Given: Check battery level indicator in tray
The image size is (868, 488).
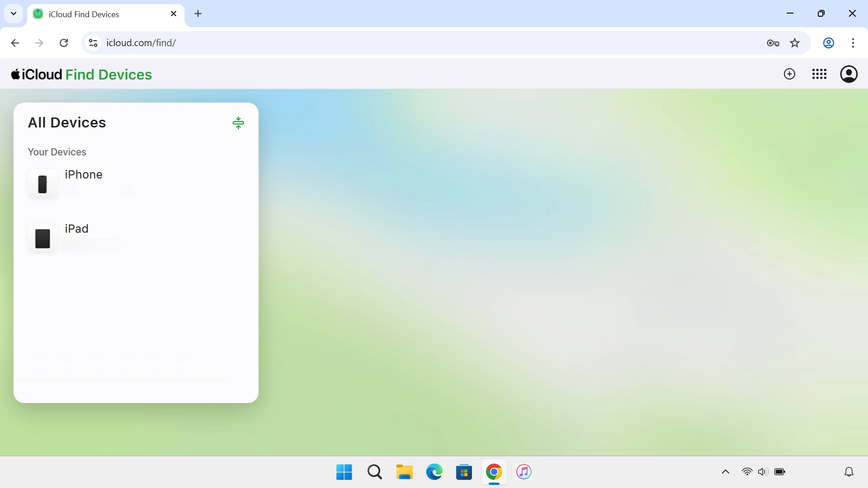Looking at the screenshot, I should pyautogui.click(x=780, y=472).
